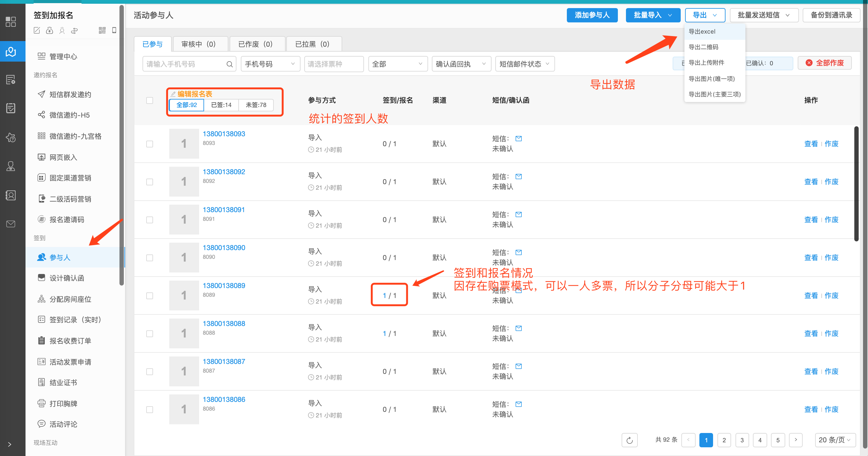Tick checkbox for row 13800138093
This screenshot has height=456, width=868.
click(x=150, y=144)
